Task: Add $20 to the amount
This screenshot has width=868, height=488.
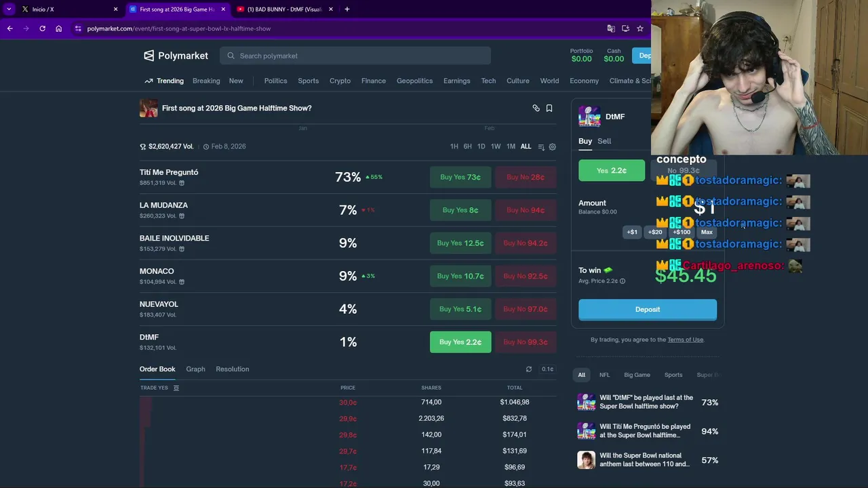Action: point(655,232)
